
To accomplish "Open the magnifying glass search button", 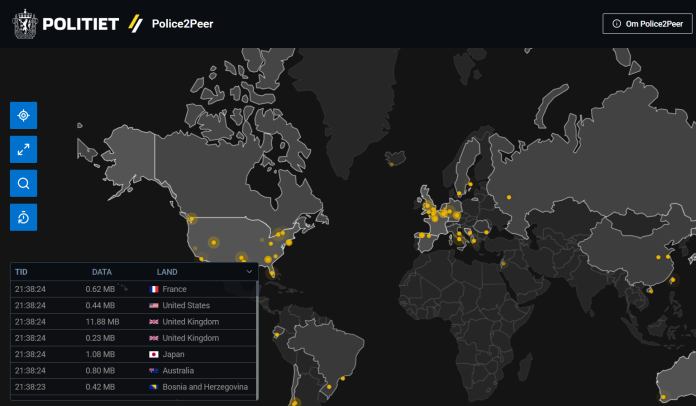I will click(23, 183).
